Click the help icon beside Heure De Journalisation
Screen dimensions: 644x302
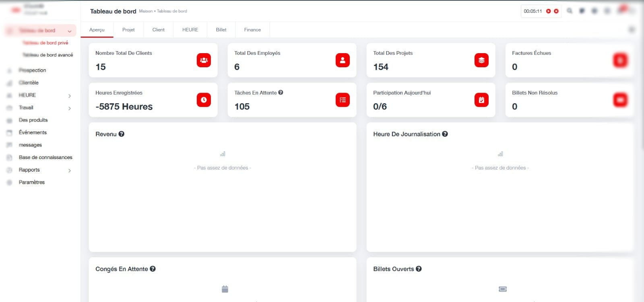[x=445, y=134]
